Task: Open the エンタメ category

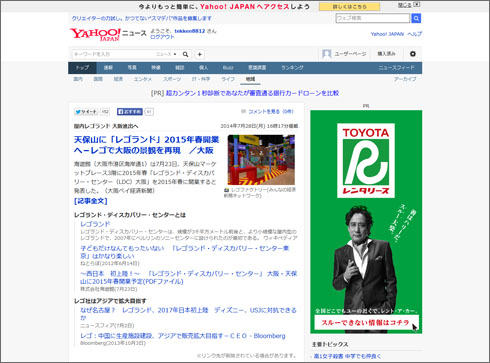Action: pyautogui.click(x=143, y=79)
